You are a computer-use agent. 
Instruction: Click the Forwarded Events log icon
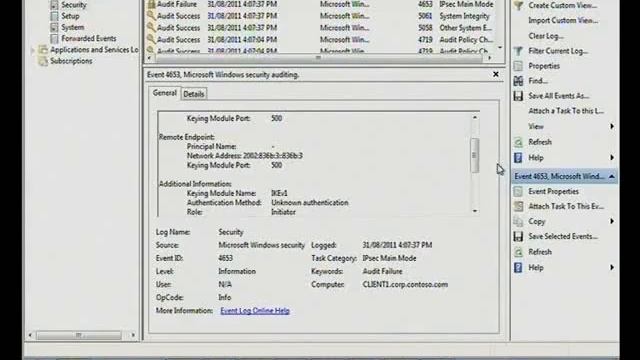pyautogui.click(x=54, y=38)
